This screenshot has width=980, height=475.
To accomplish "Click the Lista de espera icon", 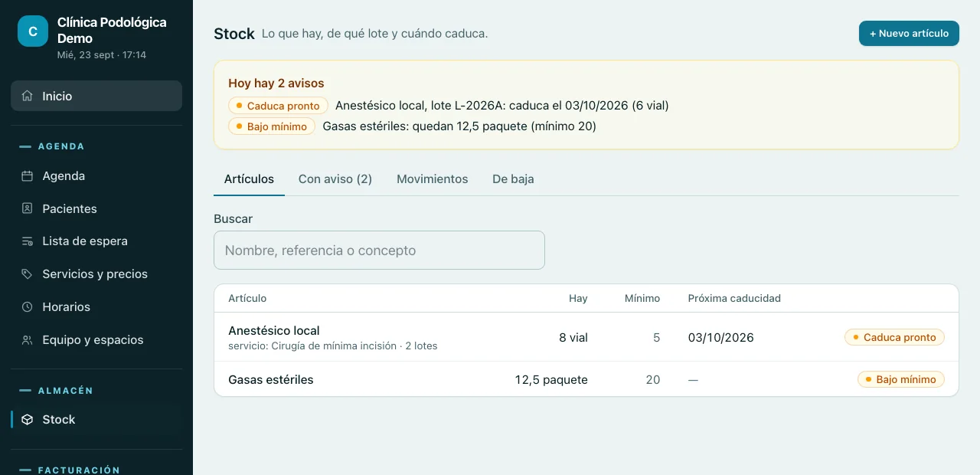I will (x=28, y=241).
